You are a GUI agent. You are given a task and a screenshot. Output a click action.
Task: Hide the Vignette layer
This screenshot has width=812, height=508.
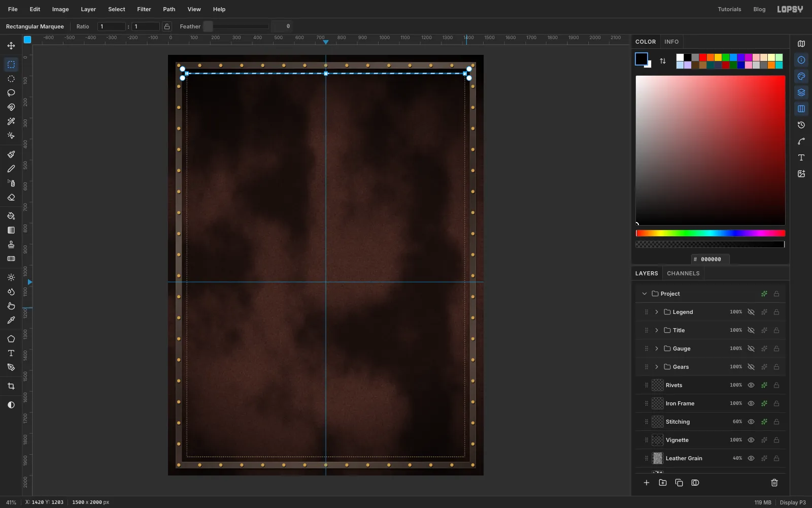pos(751,440)
